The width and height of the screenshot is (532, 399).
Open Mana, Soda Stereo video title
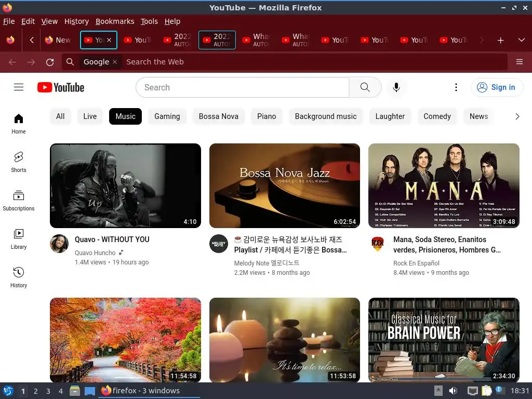click(447, 245)
